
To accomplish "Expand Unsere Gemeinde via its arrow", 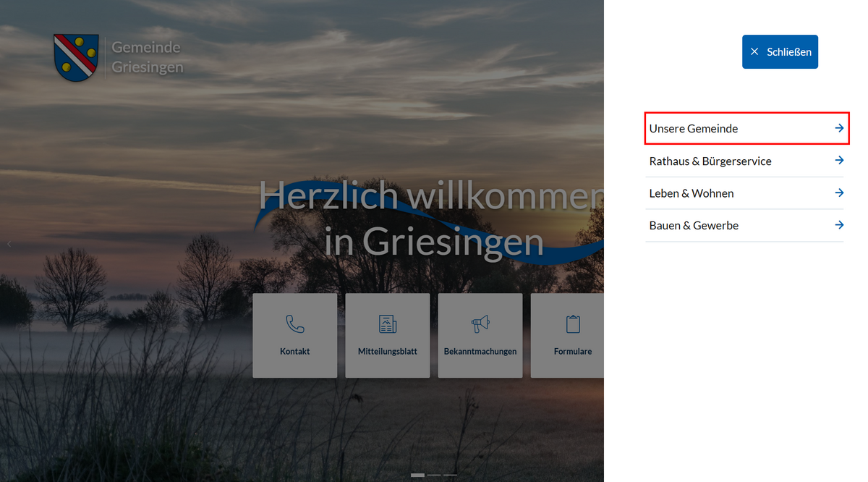I will (839, 128).
